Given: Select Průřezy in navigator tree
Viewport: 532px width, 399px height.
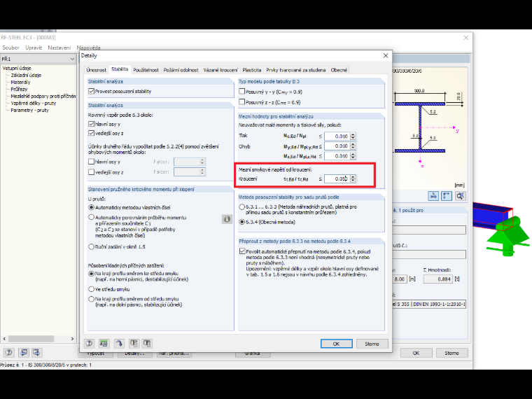Looking at the screenshot, I should pos(19,89).
